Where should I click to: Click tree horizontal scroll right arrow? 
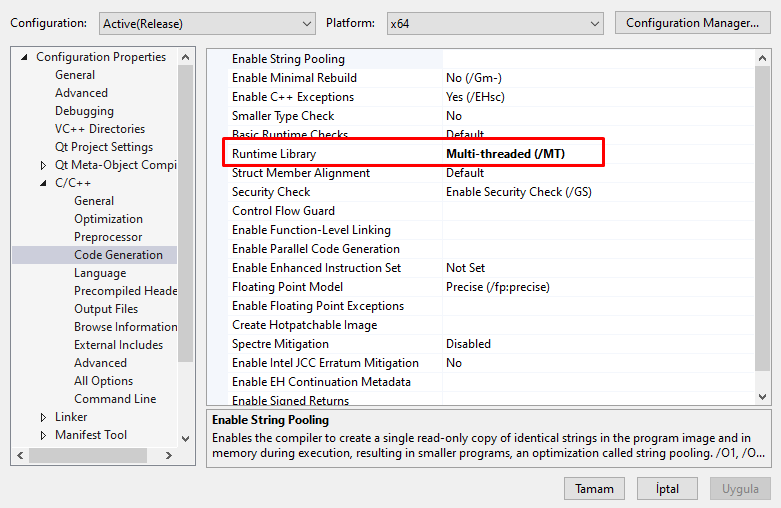tap(168, 455)
